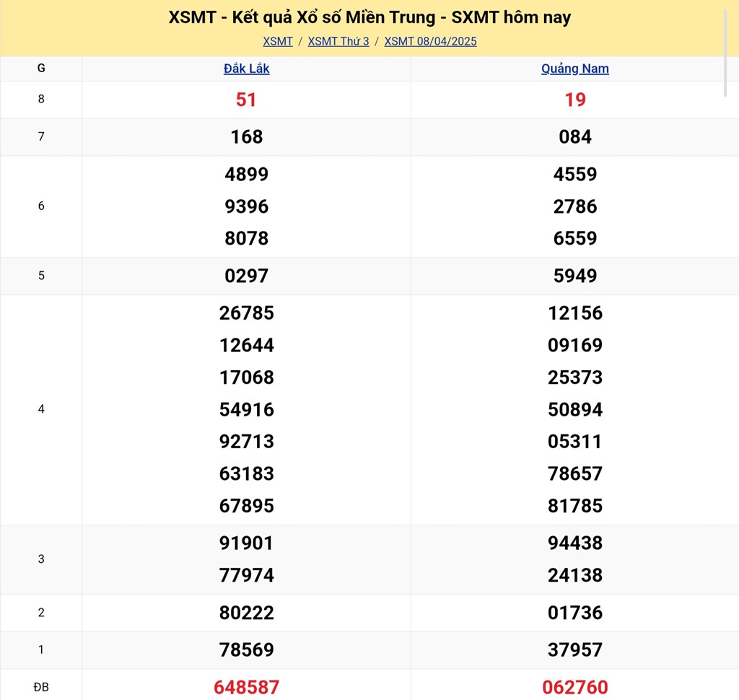This screenshot has height=700, width=739.
Task: Click number 05311 in Quảng Nam column
Action: [x=575, y=441]
